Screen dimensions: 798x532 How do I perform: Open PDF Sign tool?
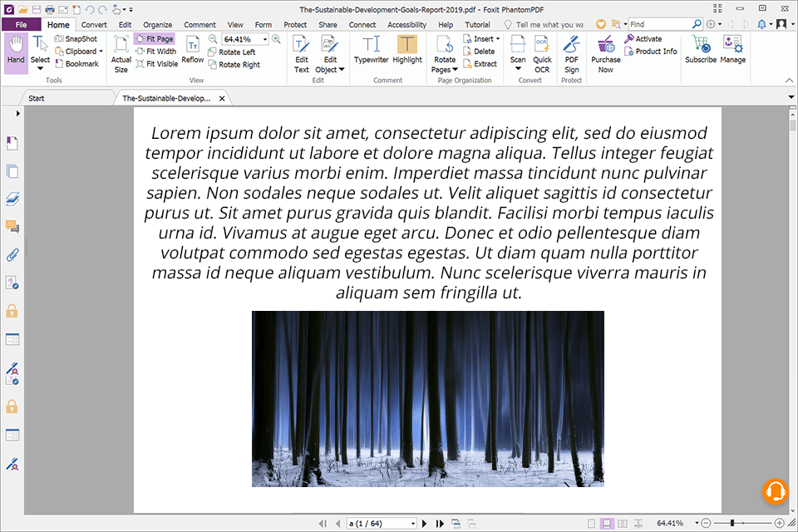point(572,55)
